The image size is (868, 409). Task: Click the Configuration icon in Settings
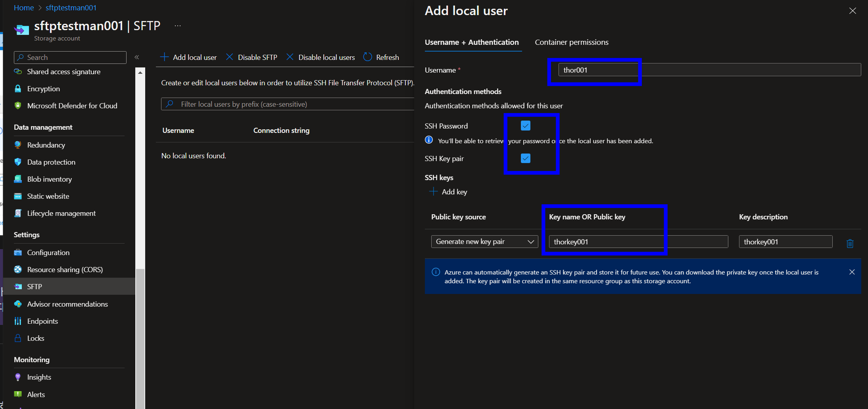click(18, 253)
